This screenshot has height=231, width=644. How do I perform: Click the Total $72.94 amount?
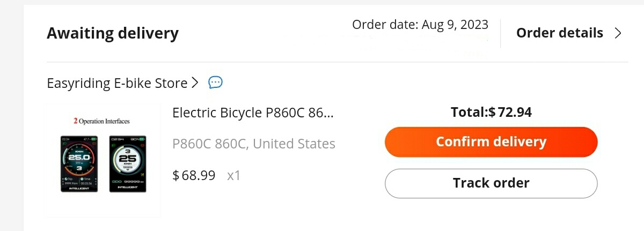point(491,113)
